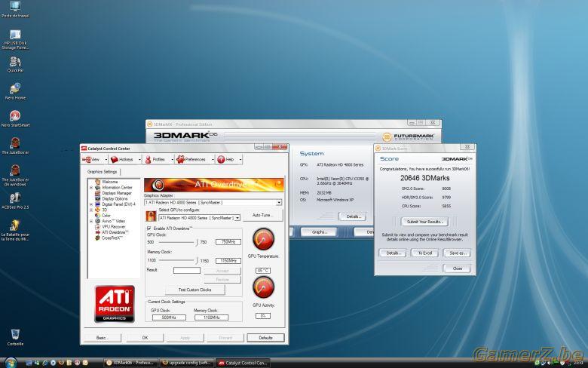Select La Bataille pour la Terre du Milieu icon
Screen dimensions: 588x368
tap(15, 230)
